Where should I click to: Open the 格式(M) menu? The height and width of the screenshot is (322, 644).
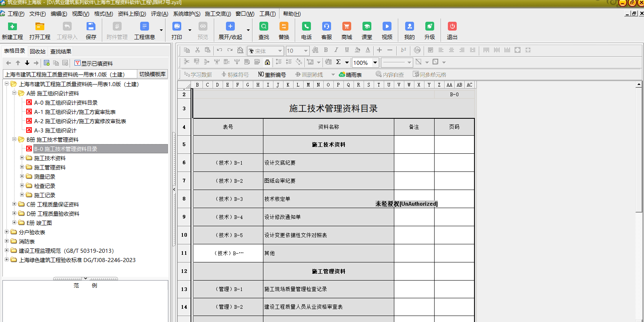pyautogui.click(x=104, y=14)
